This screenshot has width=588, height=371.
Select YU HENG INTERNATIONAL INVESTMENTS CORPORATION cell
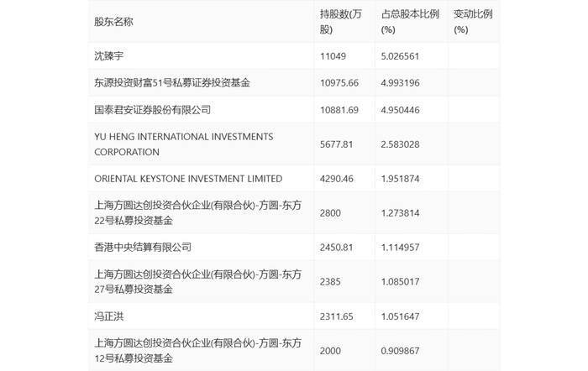184,144
